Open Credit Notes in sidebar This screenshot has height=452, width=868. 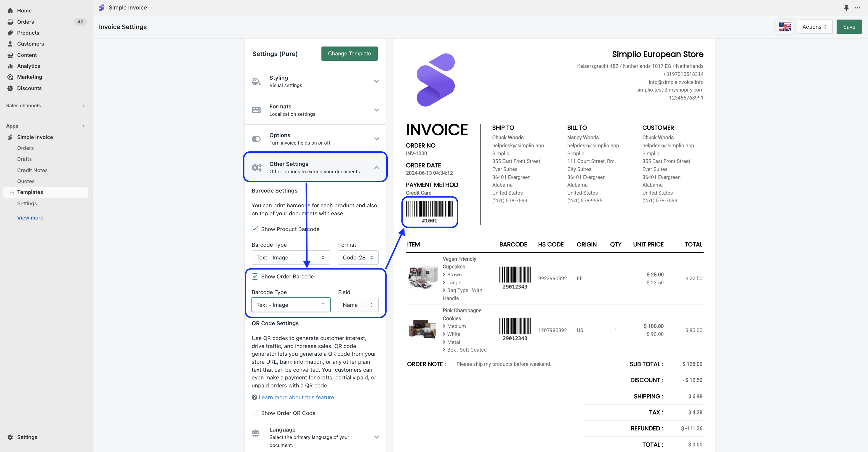[32, 170]
